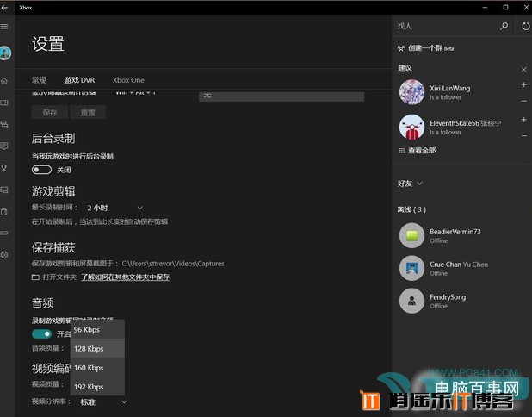Screen dimensions: 532x417
Task: Close the suggestions section
Action: pyautogui.click(x=524, y=70)
